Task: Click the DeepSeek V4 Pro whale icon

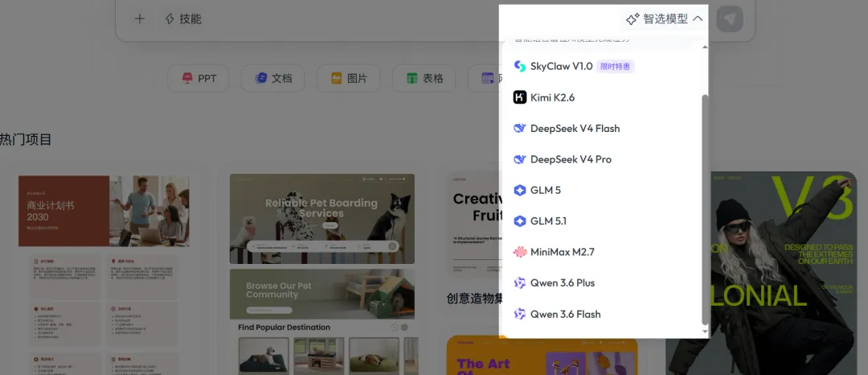Action: click(520, 159)
